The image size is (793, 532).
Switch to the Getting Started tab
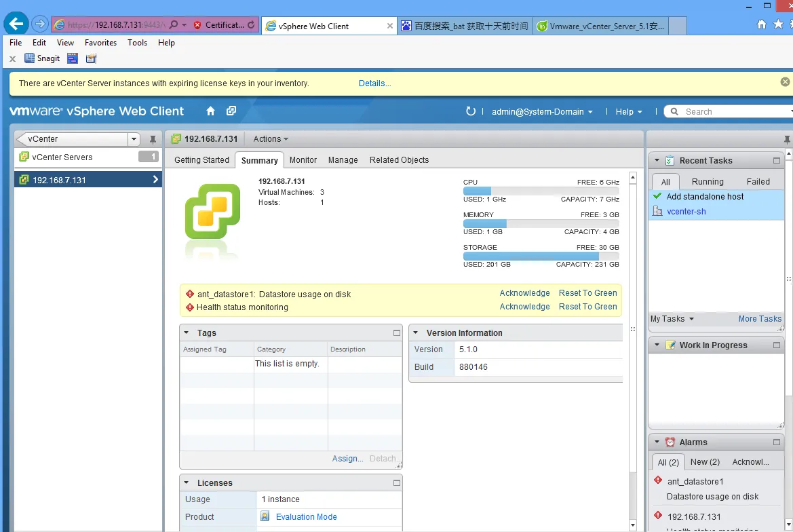(x=201, y=159)
